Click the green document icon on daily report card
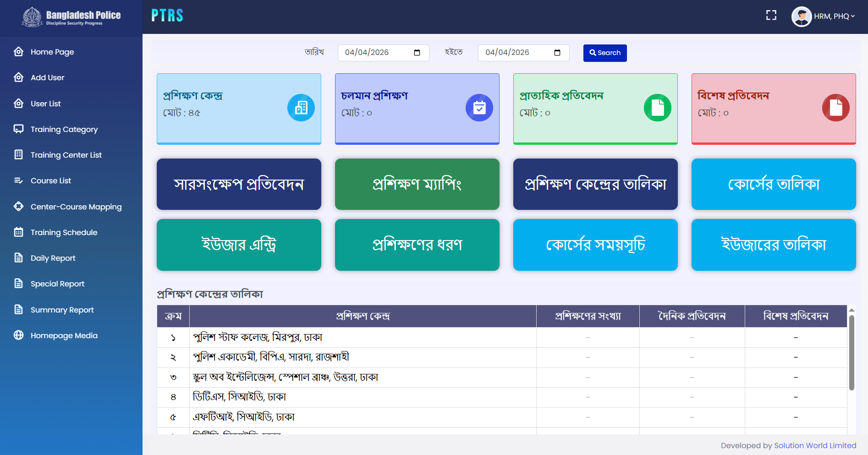Viewport: 868px width, 455px height. (657, 108)
